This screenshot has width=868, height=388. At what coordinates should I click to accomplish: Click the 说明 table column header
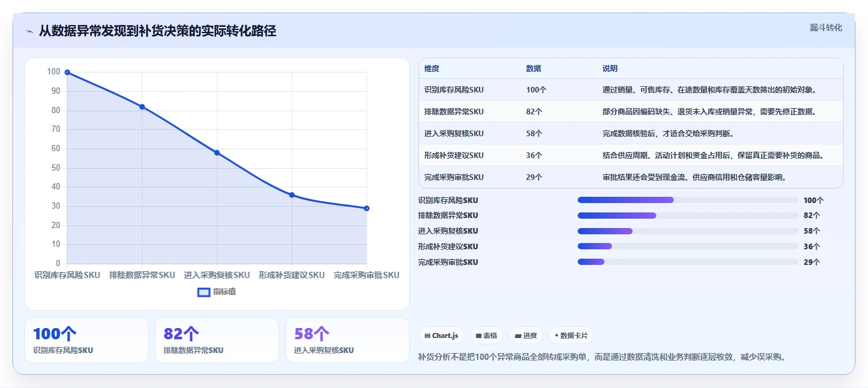click(x=609, y=69)
